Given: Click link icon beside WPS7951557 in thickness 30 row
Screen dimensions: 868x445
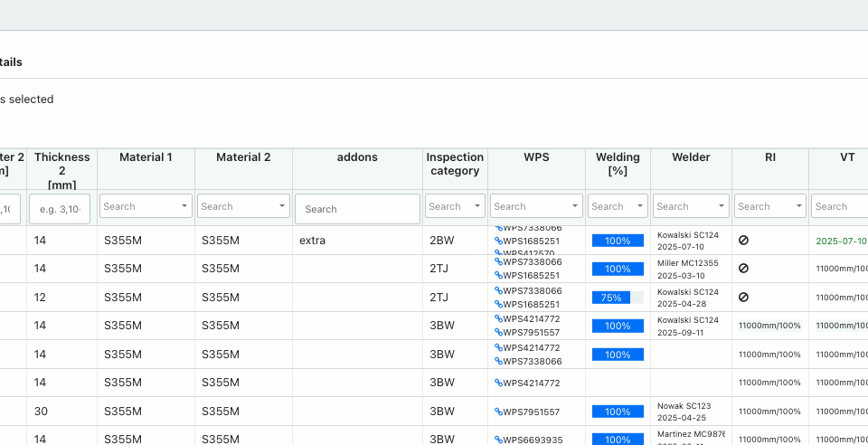Looking at the screenshot, I should [498, 412].
